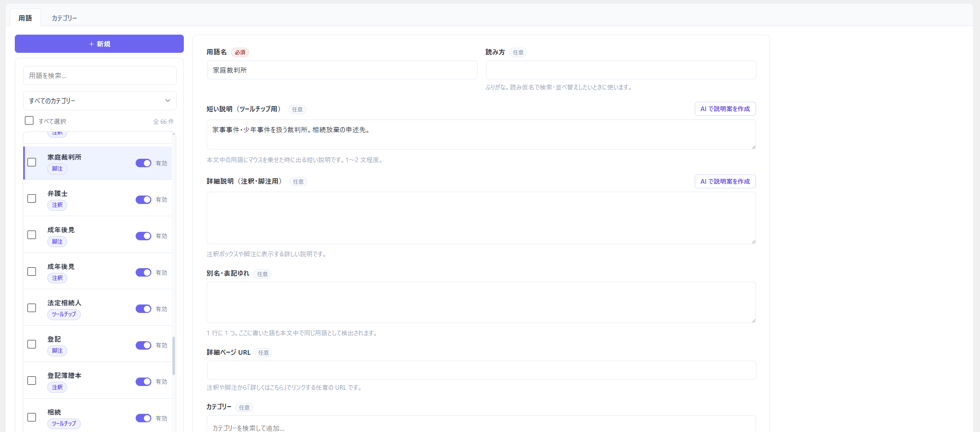
Task: Click the 全 66 件 count label
Action: [x=163, y=122]
